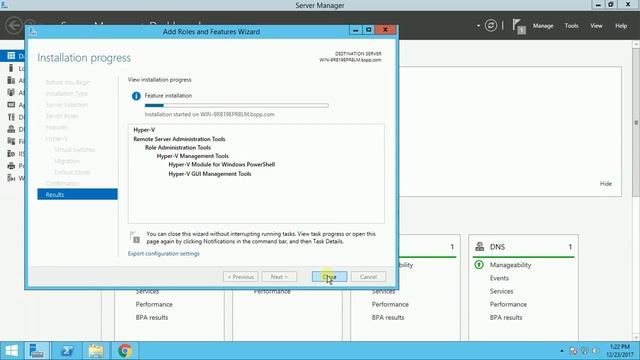The height and width of the screenshot is (360, 640).
Task: Click the DNS tile header
Action: 523,247
